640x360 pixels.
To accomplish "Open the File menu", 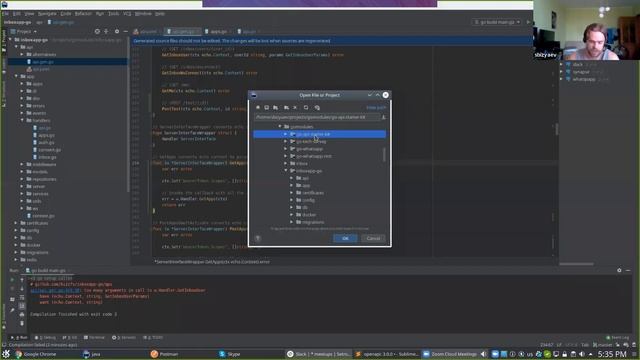I will 5,13.
